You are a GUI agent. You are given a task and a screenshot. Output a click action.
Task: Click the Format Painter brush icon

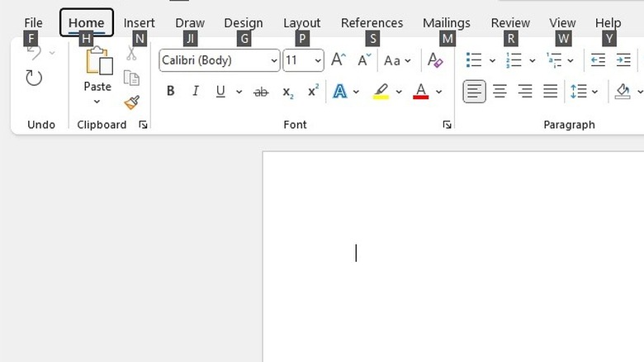click(131, 102)
